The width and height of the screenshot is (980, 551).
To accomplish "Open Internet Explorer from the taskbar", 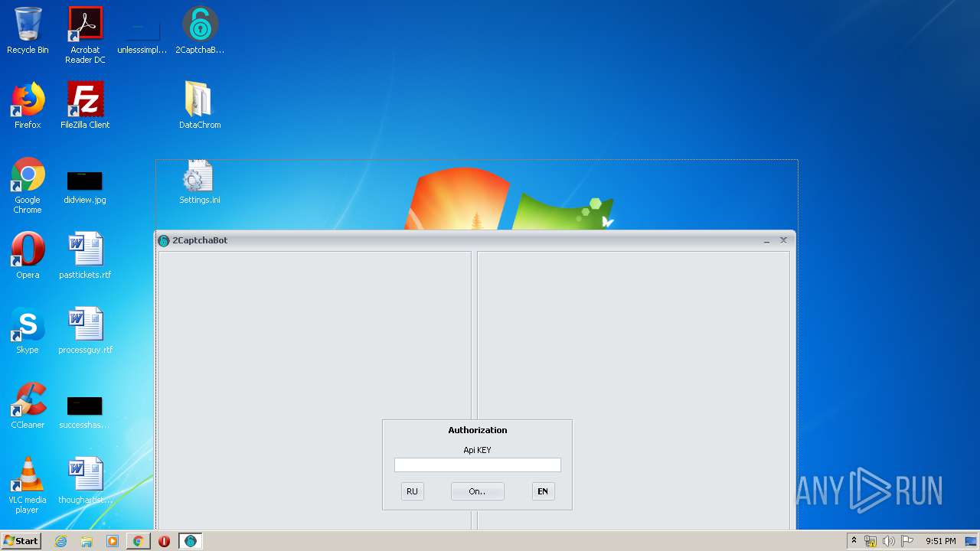I will tap(60, 541).
